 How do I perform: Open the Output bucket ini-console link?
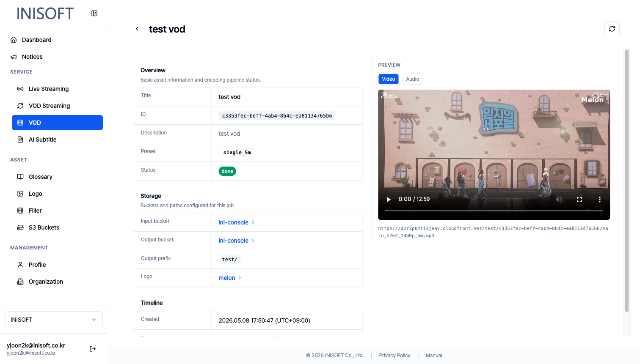[x=237, y=241]
